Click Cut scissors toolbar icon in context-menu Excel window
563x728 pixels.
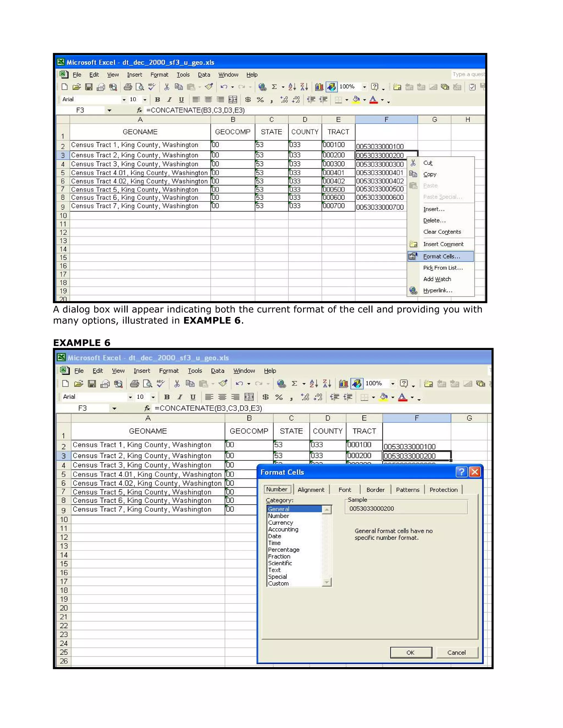tap(167, 87)
